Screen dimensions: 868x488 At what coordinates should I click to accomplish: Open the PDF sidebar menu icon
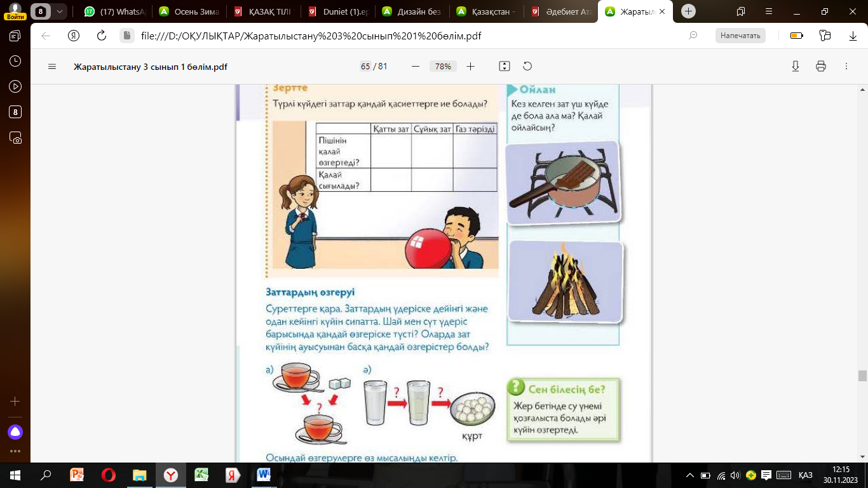[52, 67]
